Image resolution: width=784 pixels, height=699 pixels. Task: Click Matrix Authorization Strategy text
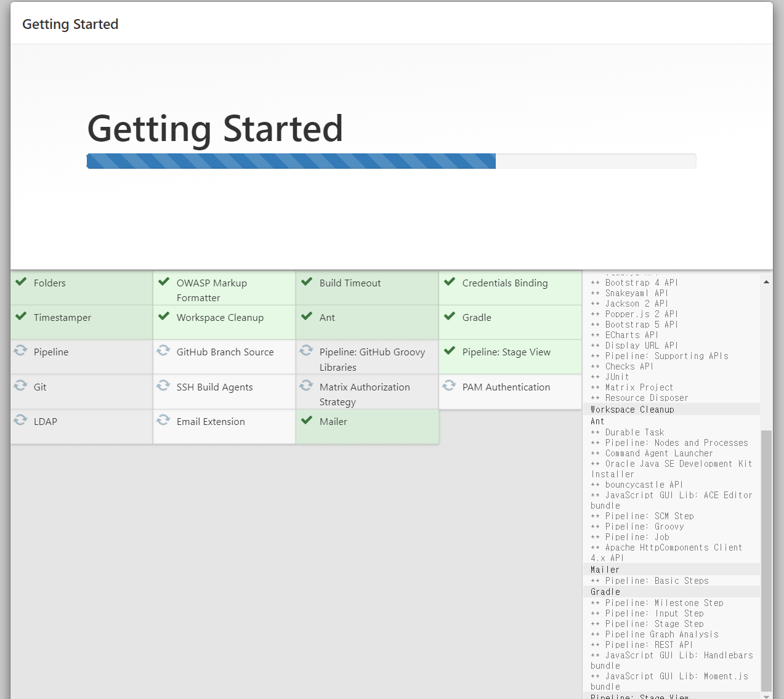tap(365, 395)
